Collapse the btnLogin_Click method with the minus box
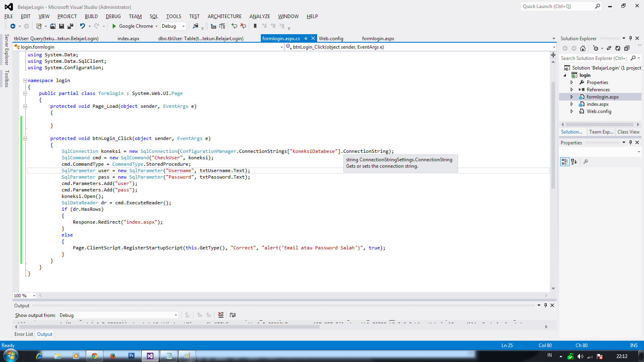 click(x=25, y=138)
